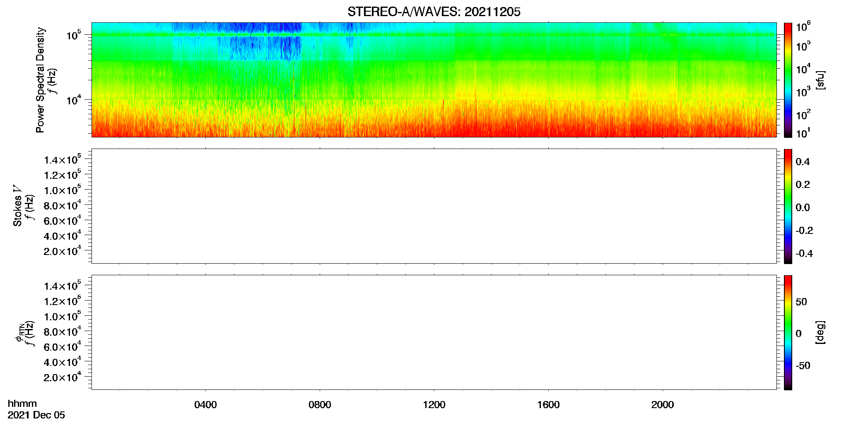
Task: Click the 2021 Dec 05 date label
Action: (x=36, y=415)
